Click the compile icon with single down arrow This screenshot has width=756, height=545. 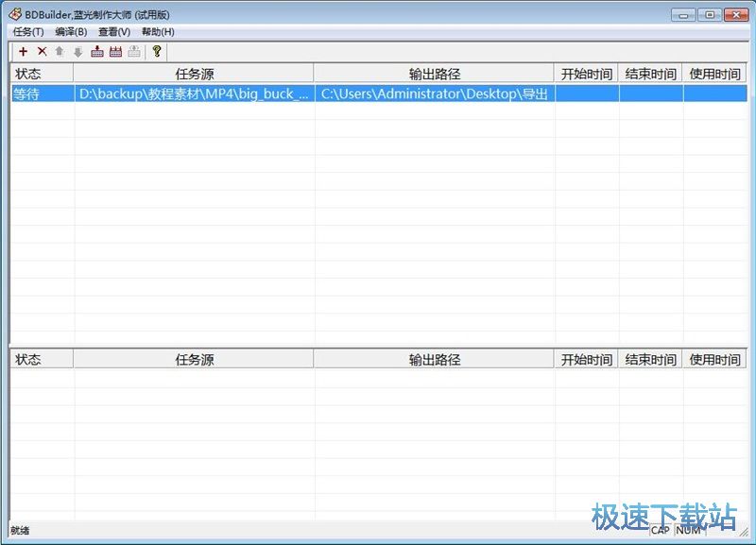[97, 52]
